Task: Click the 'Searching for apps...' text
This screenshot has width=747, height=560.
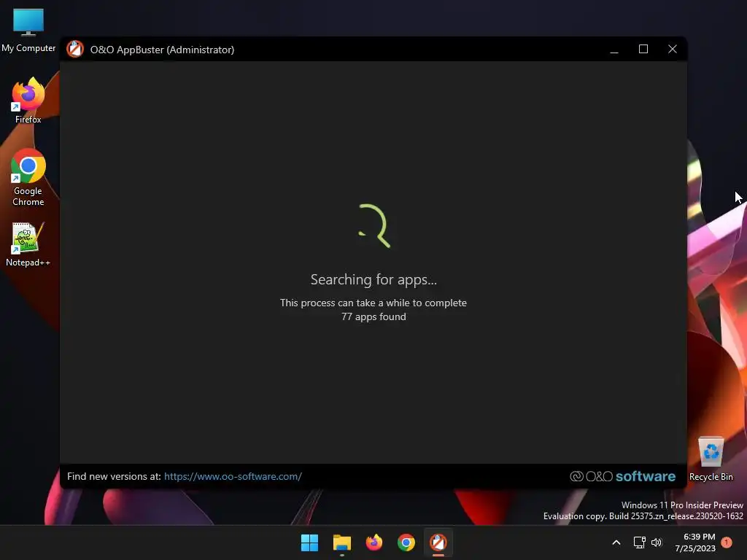Action: click(x=373, y=279)
